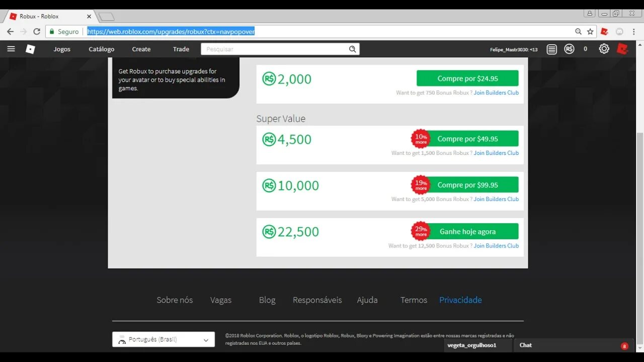Click the Felipe_Mastr3030 username
644x362 pixels.
514,49
